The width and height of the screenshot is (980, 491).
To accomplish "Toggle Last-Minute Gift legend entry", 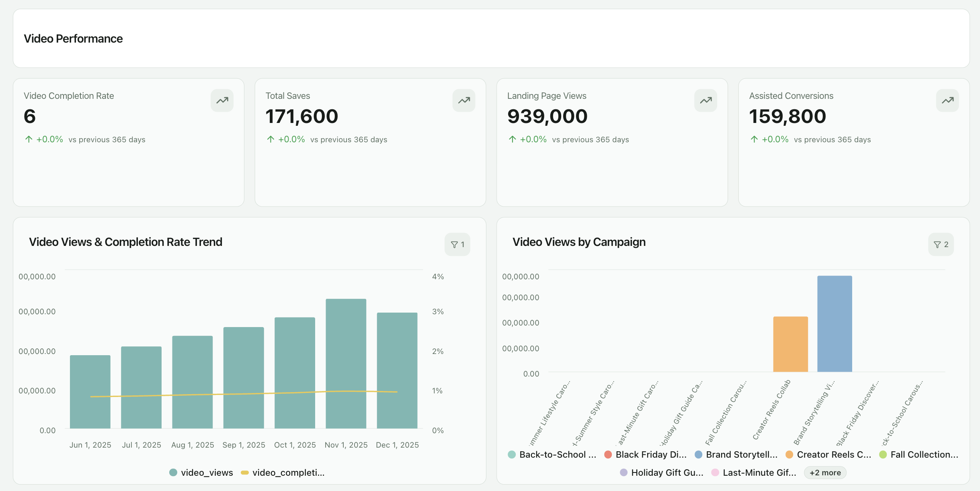I will (x=754, y=473).
